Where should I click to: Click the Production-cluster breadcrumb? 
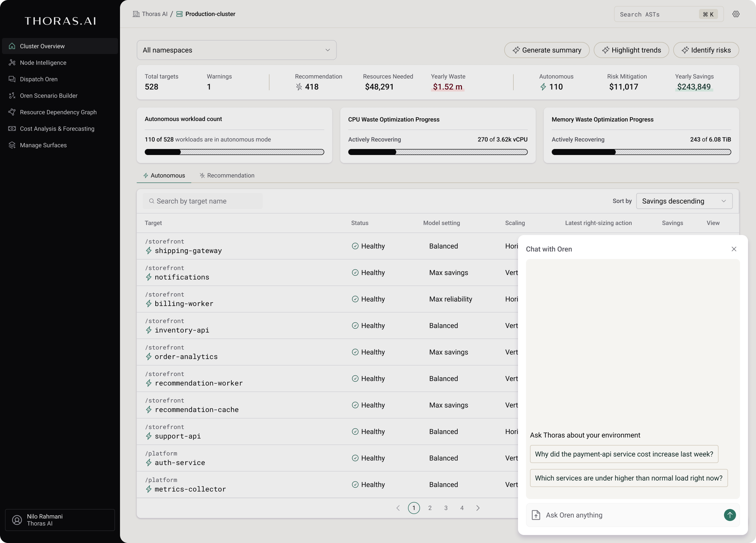[206, 14]
